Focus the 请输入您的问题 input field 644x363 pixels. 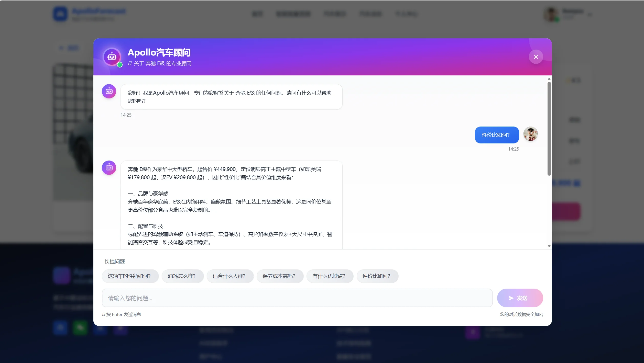[x=297, y=298]
